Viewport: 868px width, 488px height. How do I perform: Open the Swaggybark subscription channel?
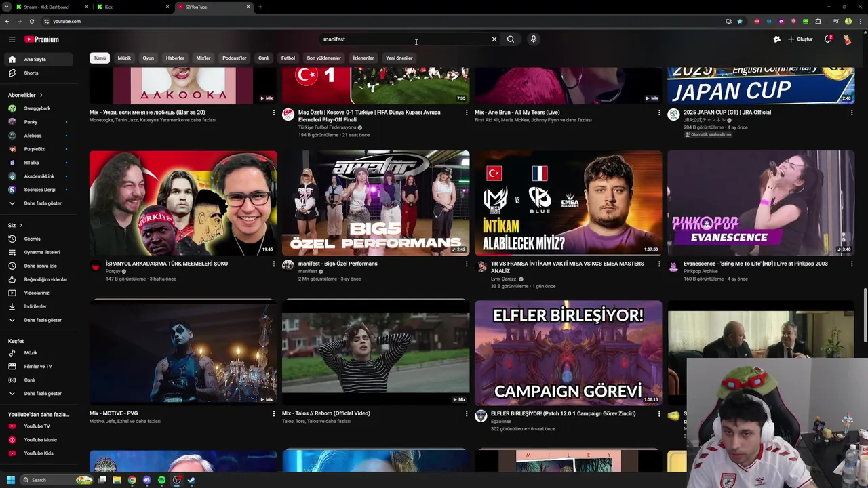click(37, 108)
